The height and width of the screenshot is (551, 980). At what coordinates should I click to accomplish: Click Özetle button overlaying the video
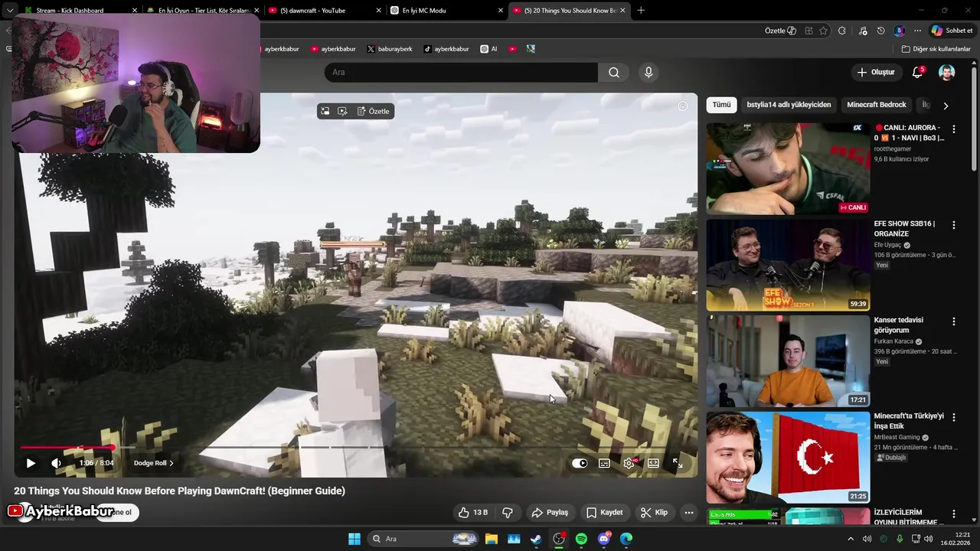click(373, 111)
